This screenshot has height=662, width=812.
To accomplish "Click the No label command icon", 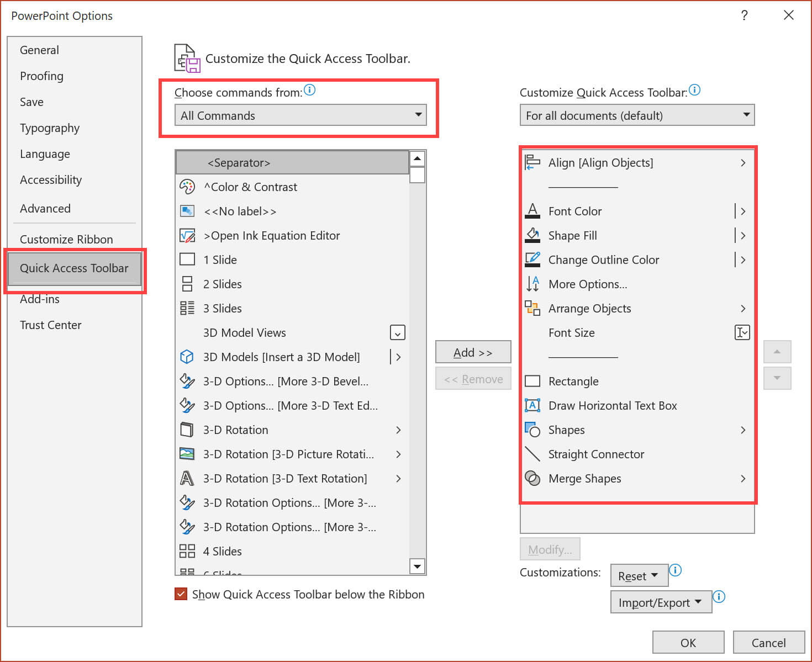I will (187, 211).
